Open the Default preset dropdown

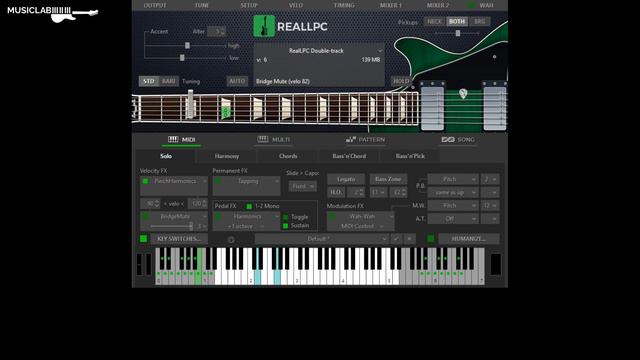(x=322, y=239)
